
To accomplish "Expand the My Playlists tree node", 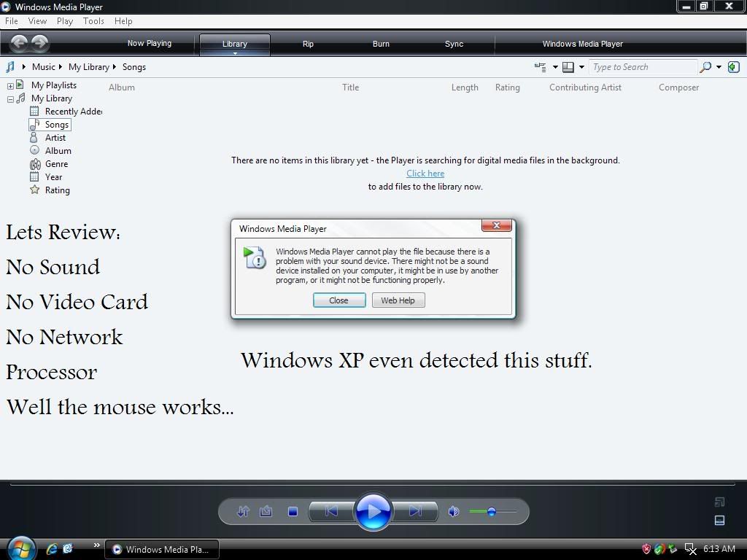I will click(x=10, y=86).
